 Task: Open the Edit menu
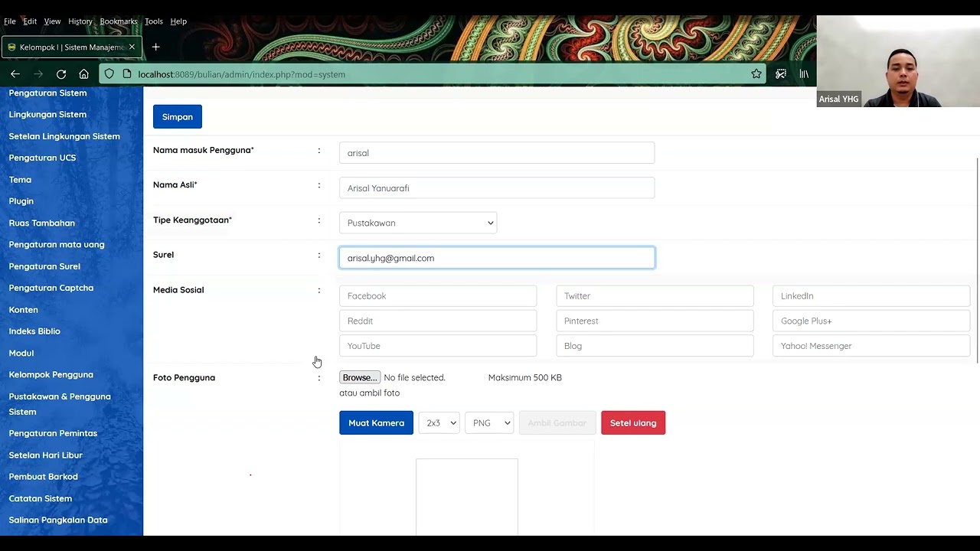click(x=30, y=21)
